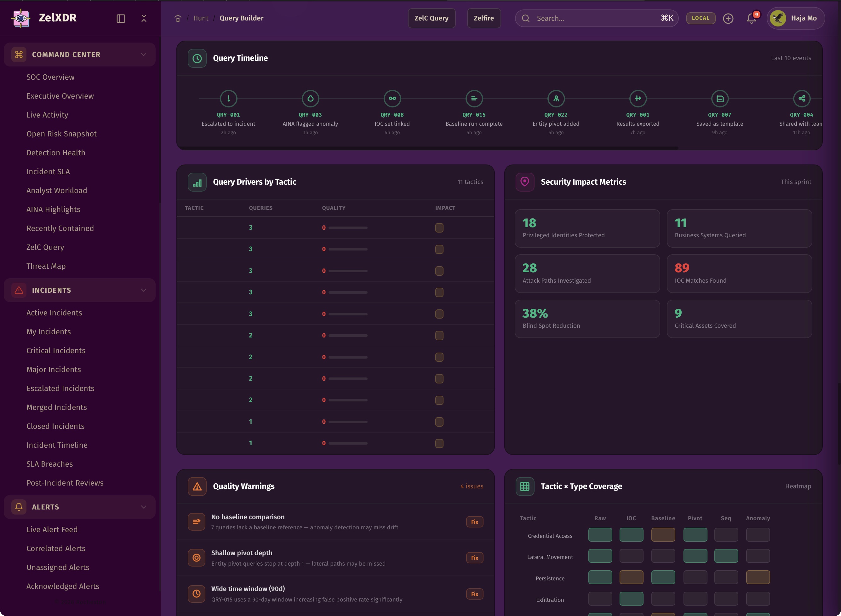Toggle the last row impact checkbox

pyautogui.click(x=439, y=443)
